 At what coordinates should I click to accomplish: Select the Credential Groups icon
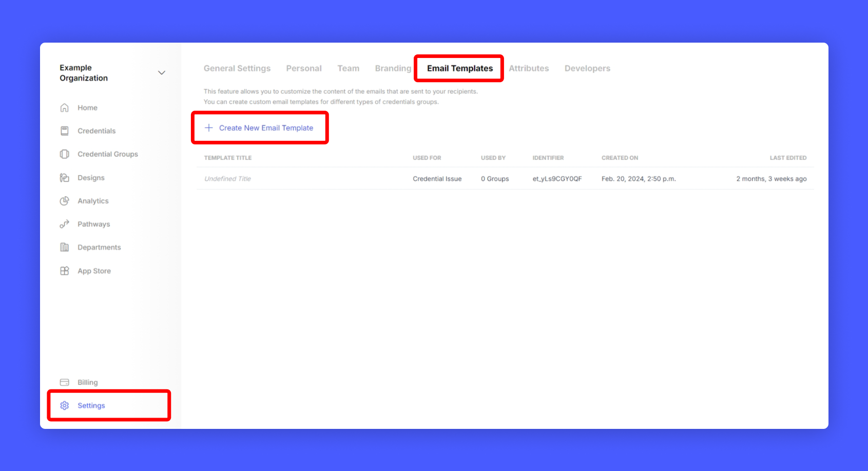65,154
